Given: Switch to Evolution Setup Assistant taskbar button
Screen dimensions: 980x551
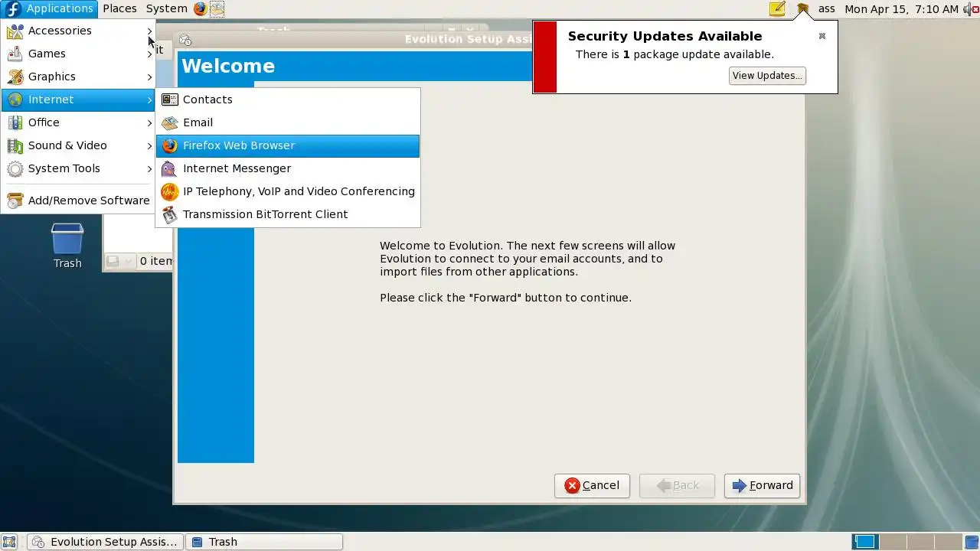Looking at the screenshot, I should coord(105,542).
